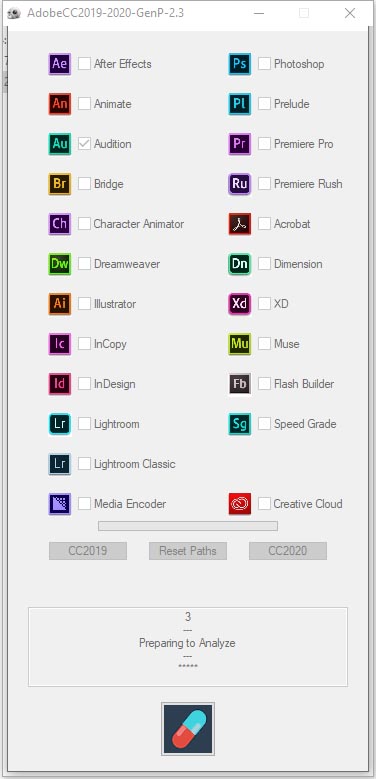
Task: Enable the After Effects checkbox
Action: [84, 64]
